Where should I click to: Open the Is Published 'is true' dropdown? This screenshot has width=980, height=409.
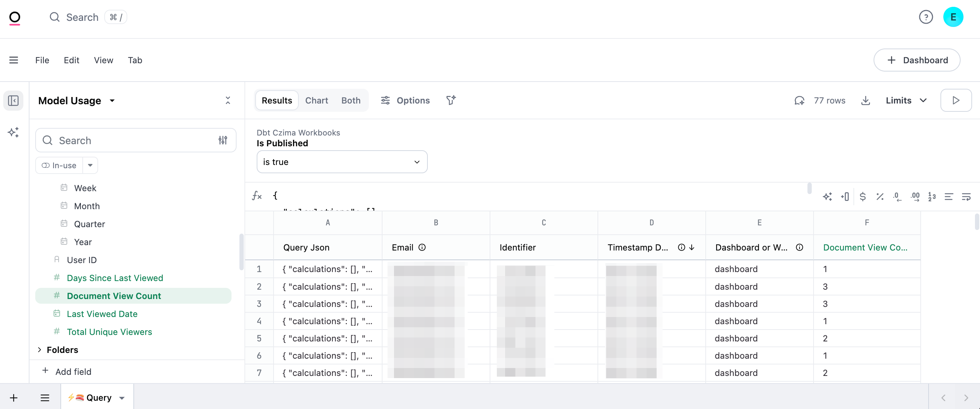342,162
